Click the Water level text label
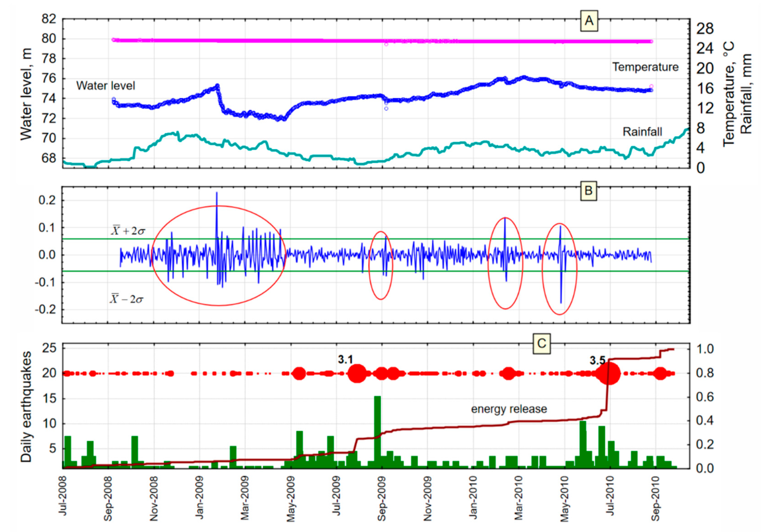 click(x=106, y=85)
